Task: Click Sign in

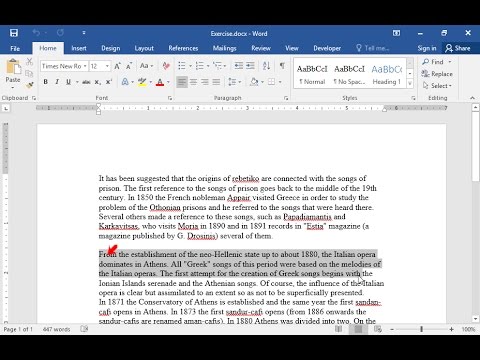Action: click(427, 48)
